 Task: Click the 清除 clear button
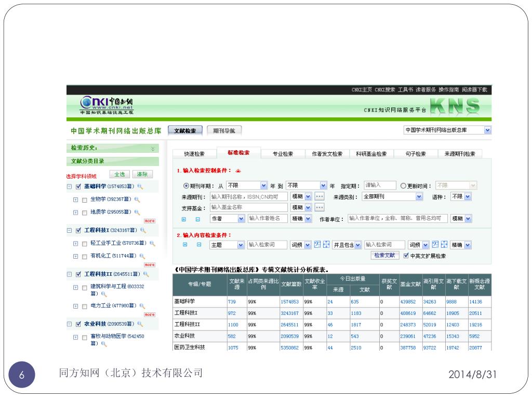tap(142, 175)
